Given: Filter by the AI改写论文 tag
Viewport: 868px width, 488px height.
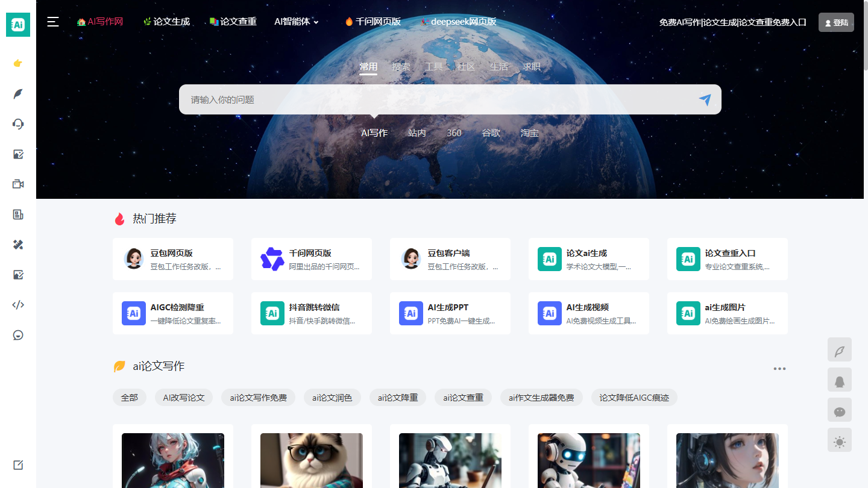Looking at the screenshot, I should click(x=184, y=398).
